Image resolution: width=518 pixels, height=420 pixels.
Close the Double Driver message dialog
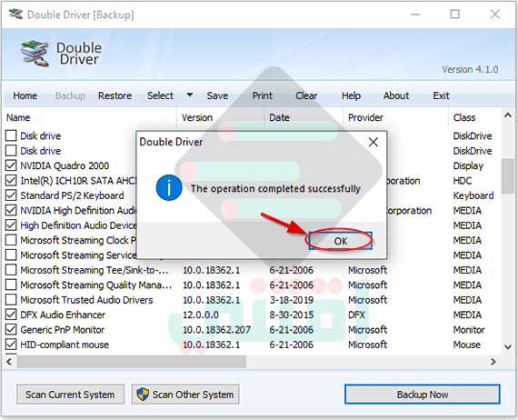pos(374,142)
